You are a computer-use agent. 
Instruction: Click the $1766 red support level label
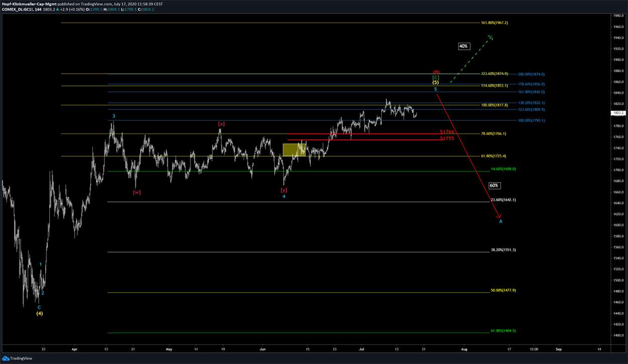point(447,132)
